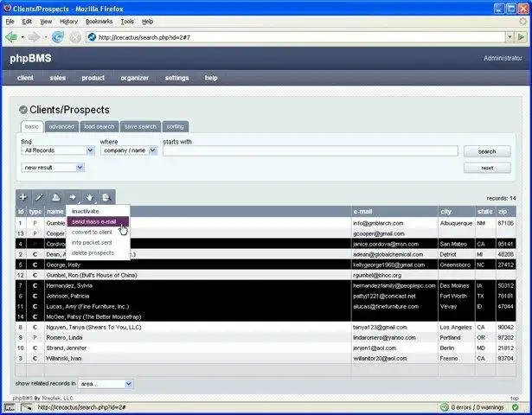
Task: Click the page icon in address bar
Action: point(92,37)
